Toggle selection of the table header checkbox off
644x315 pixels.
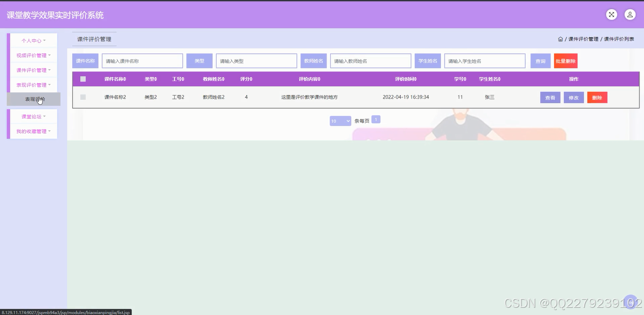coord(83,79)
